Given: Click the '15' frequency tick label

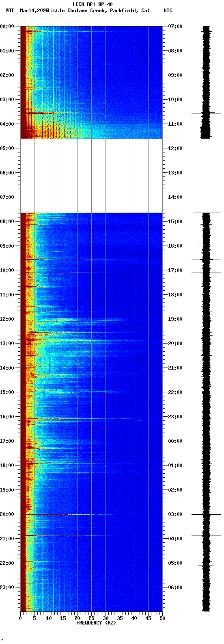Looking at the screenshot, I should [x=63, y=618].
